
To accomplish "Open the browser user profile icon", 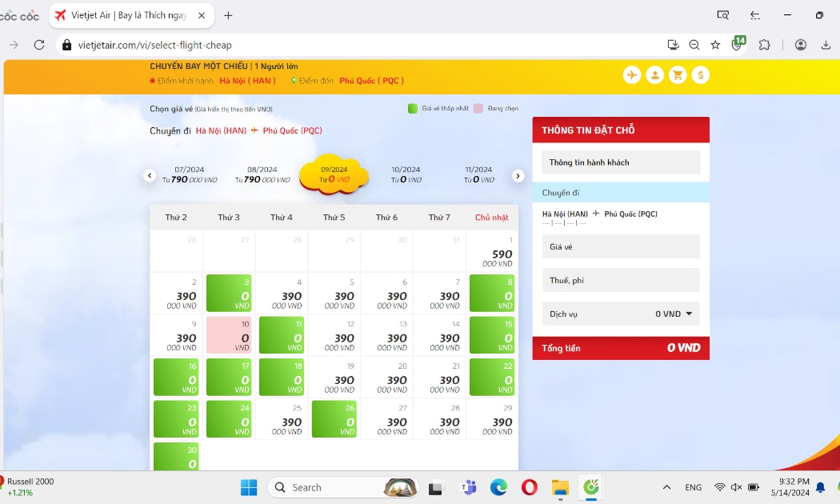I will pos(800,45).
